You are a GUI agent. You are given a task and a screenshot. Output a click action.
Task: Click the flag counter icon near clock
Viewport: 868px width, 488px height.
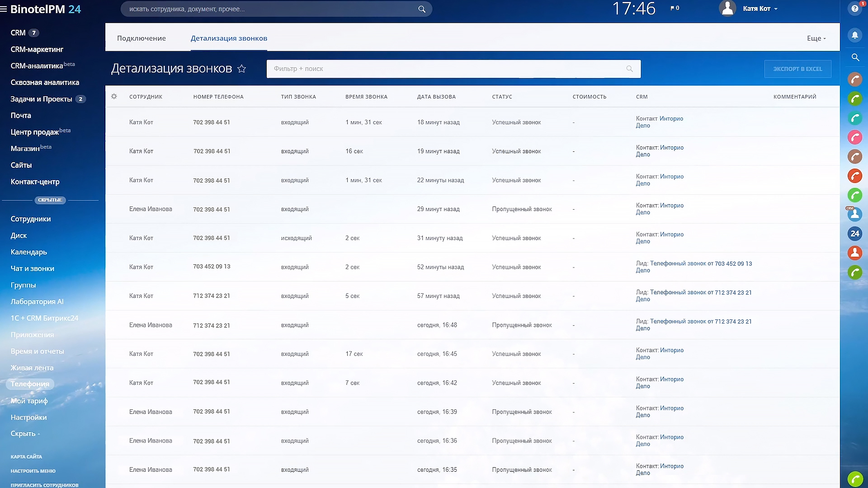pos(675,8)
